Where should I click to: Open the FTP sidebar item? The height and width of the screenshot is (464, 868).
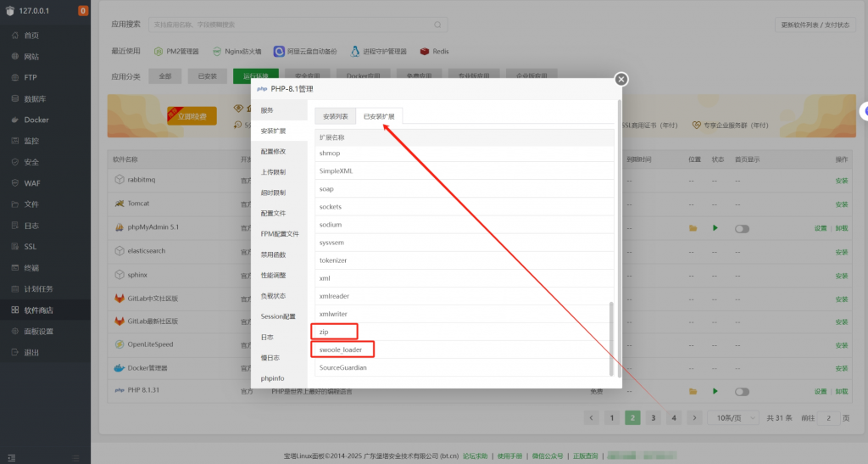tap(30, 77)
